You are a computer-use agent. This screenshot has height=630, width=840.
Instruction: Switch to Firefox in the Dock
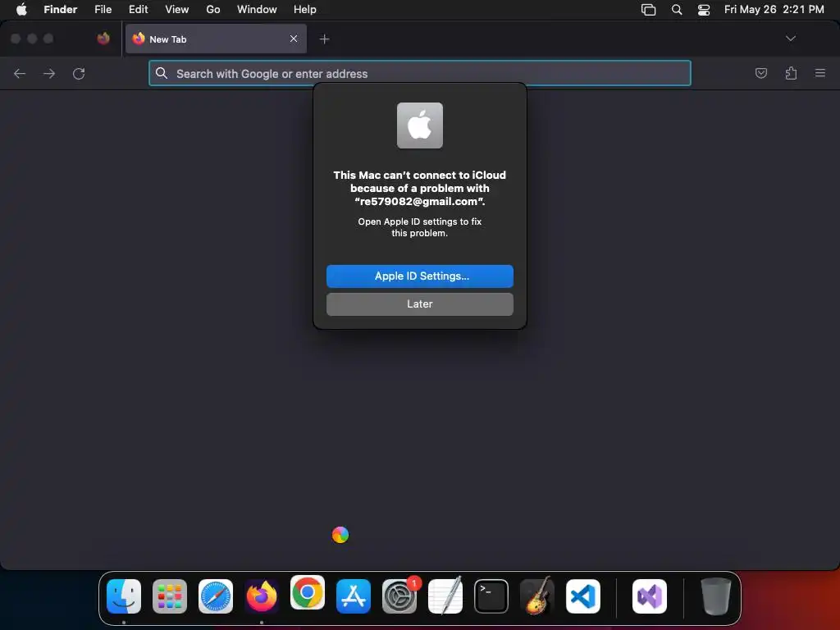coord(262,596)
